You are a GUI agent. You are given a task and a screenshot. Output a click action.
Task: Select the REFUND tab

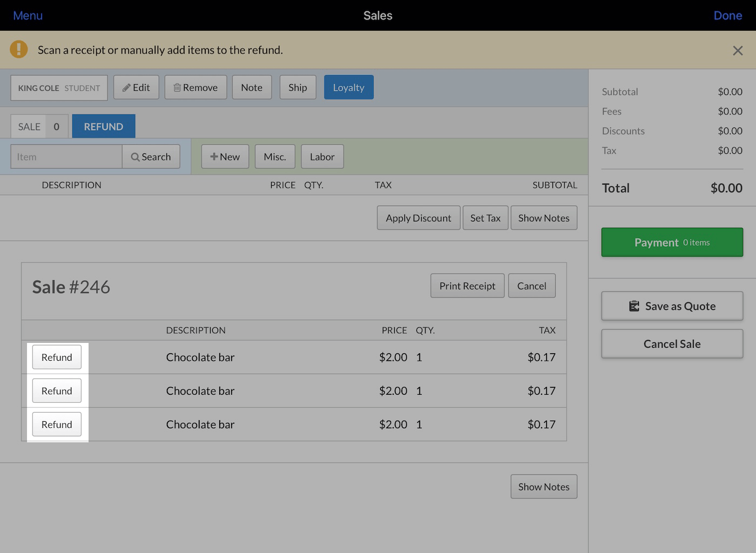tap(104, 126)
